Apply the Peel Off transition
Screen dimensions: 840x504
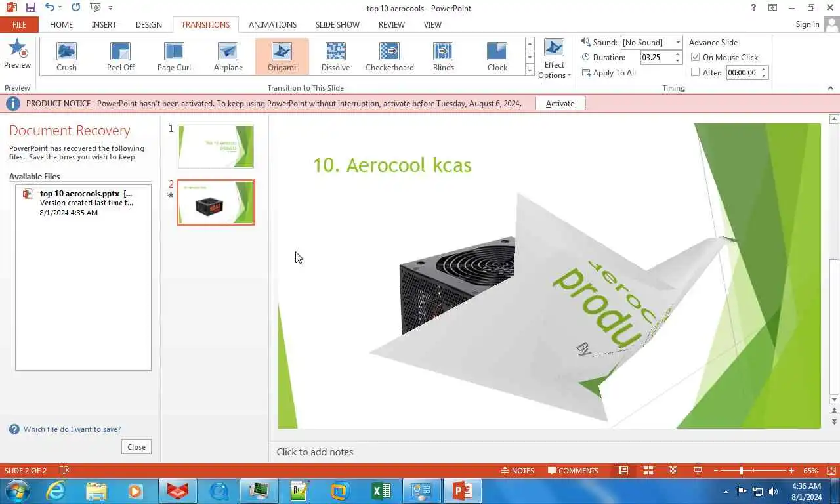121,56
